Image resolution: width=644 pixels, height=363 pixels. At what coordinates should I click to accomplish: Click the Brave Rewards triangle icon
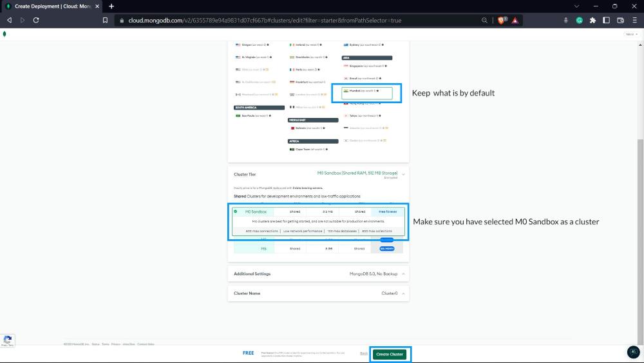[515, 20]
